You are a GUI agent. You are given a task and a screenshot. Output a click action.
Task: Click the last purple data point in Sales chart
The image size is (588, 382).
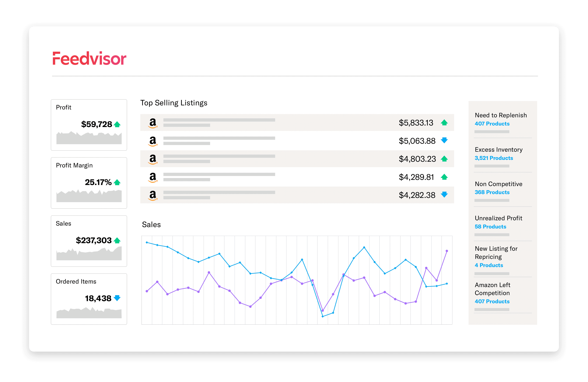[x=447, y=251]
